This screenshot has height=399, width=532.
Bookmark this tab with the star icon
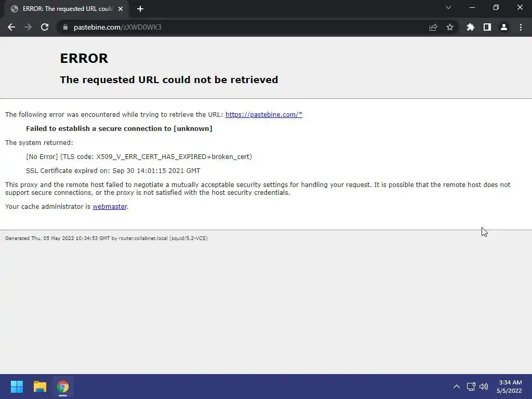450,27
